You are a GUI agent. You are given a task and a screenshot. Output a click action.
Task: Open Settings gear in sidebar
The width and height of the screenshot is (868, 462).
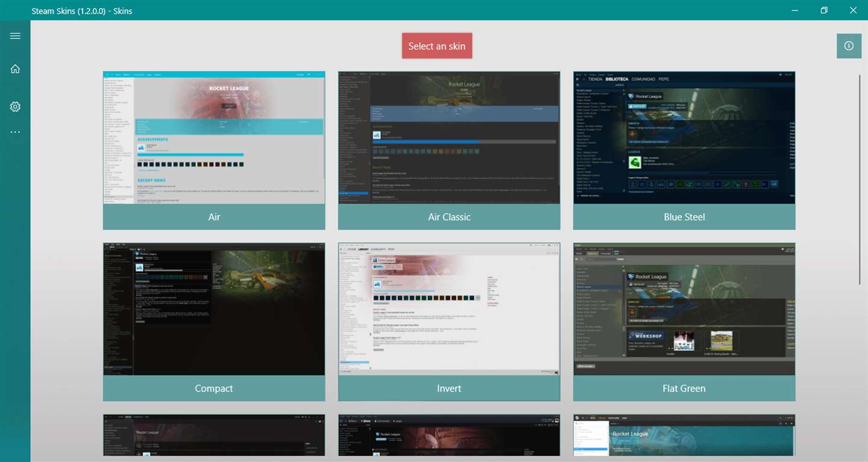point(15,107)
